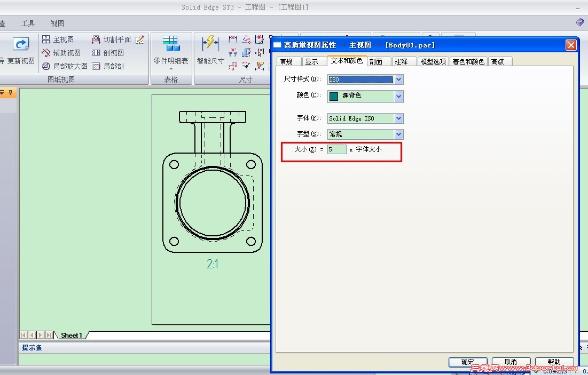Screen dimensions: 588x375
Task: Open the 工具 ribbon tab
Action: tap(28, 23)
